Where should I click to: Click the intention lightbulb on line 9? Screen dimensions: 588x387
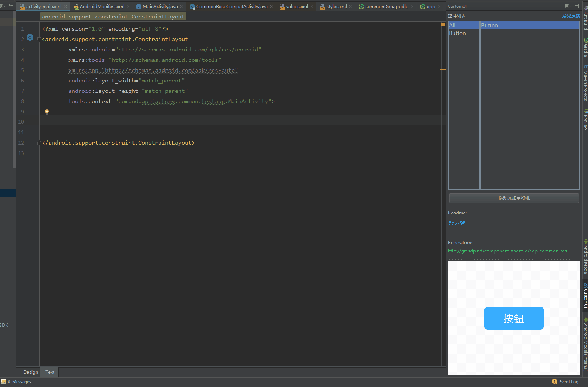[x=47, y=112]
